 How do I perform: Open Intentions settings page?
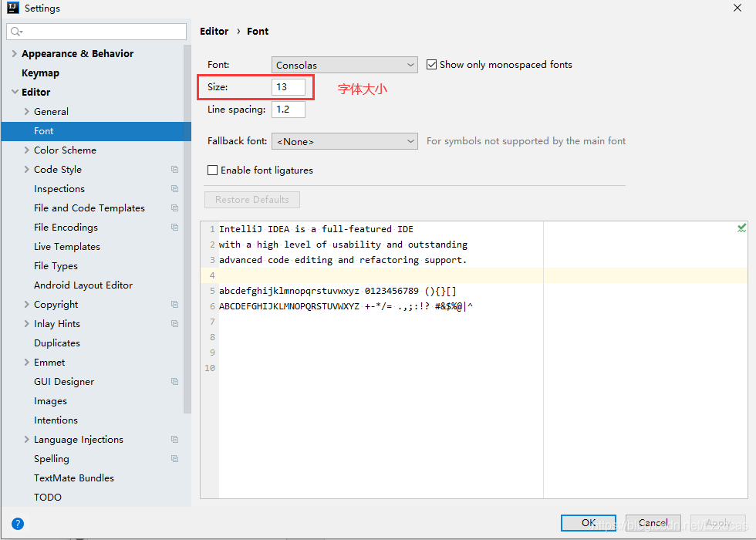56,420
